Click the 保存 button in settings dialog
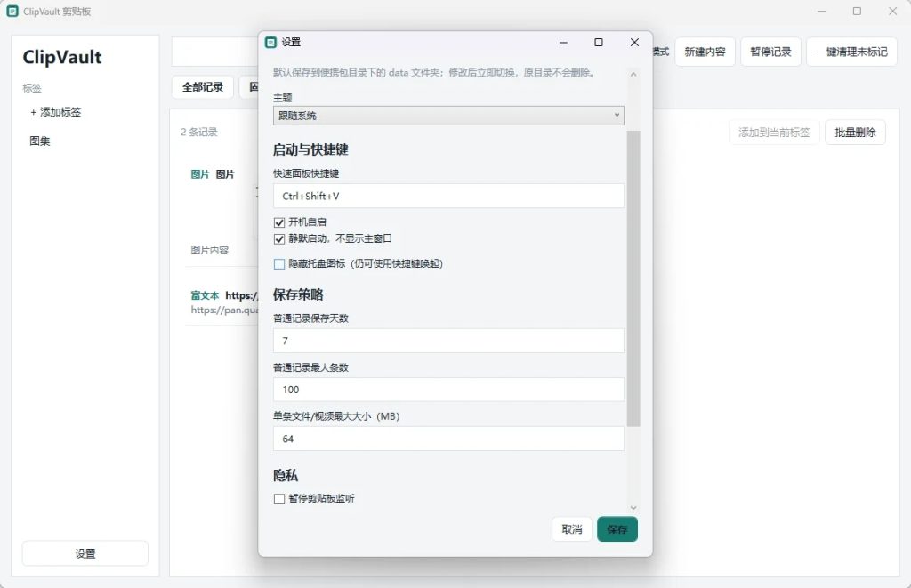The width and height of the screenshot is (911, 588). click(617, 529)
